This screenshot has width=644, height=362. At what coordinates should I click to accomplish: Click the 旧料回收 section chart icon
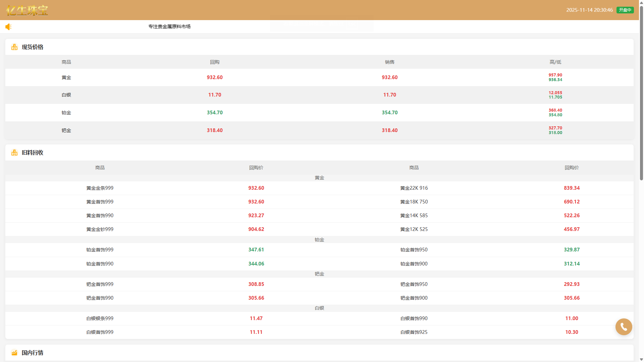pos(14,153)
